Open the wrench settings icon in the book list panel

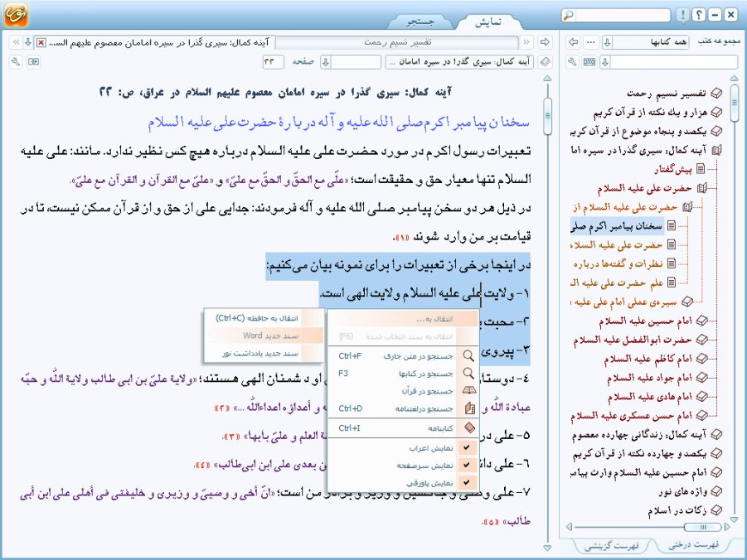572,62
